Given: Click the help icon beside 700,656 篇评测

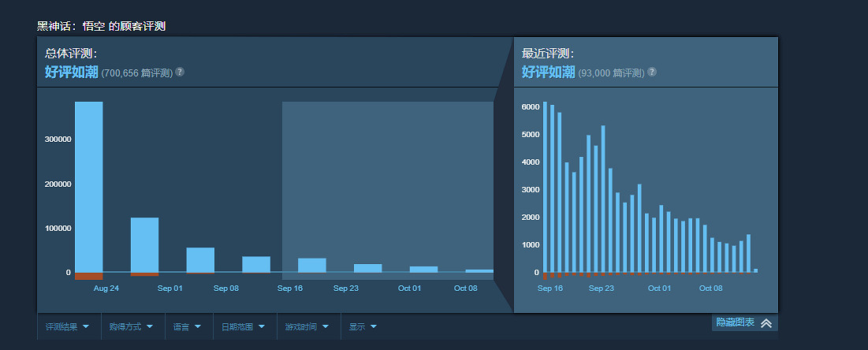Looking at the screenshot, I should [x=180, y=72].
